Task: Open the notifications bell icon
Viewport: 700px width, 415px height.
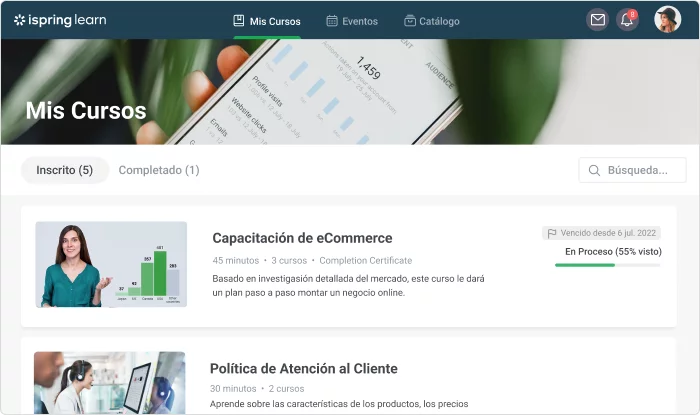Action: 627,20
